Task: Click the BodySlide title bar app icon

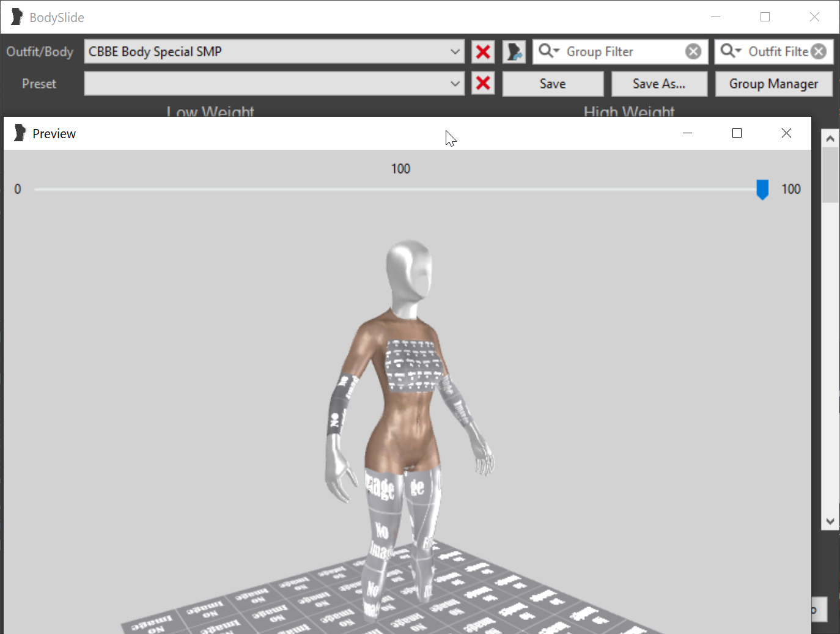Action: click(x=17, y=17)
